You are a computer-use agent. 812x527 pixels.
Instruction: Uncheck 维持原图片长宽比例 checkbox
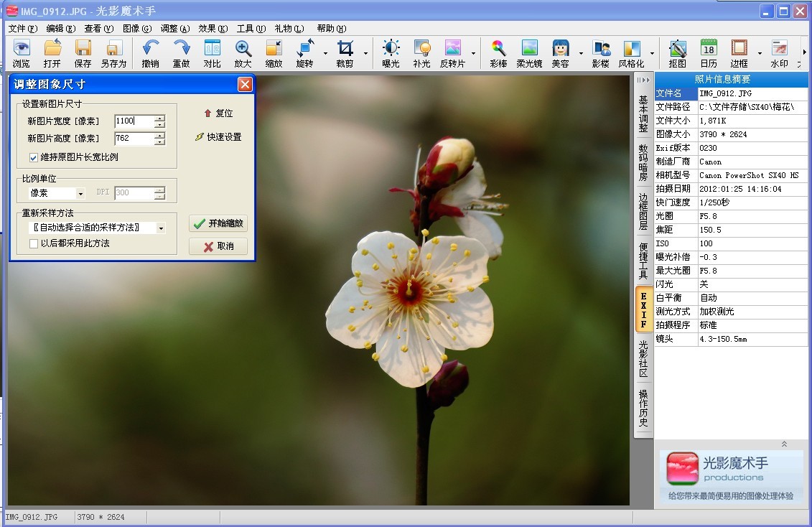(x=34, y=157)
